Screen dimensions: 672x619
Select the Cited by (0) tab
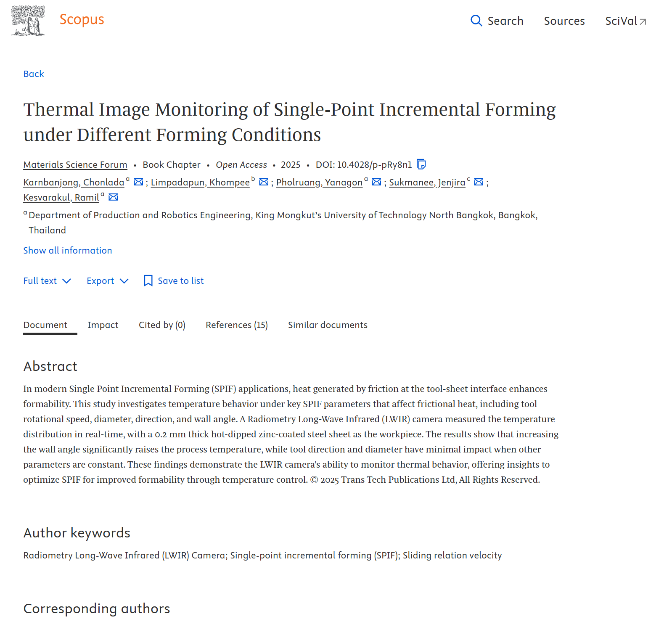pos(162,325)
